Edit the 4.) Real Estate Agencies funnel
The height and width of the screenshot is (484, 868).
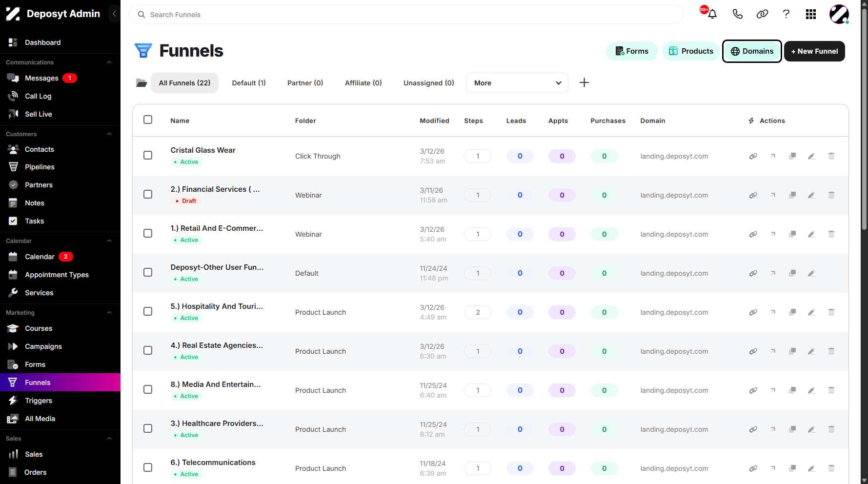[812, 351]
